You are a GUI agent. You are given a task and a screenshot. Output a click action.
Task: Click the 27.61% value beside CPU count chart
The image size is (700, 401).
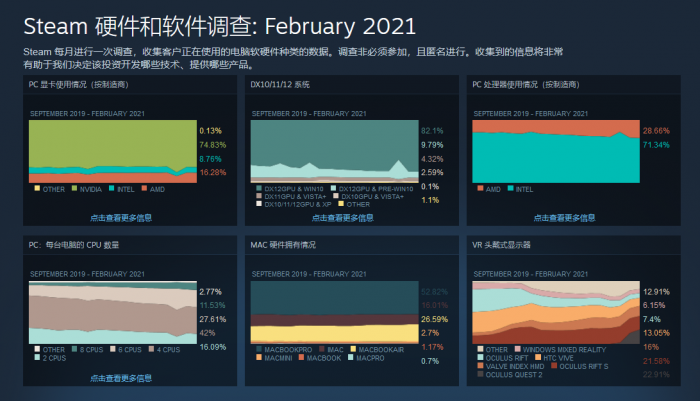click(x=212, y=319)
